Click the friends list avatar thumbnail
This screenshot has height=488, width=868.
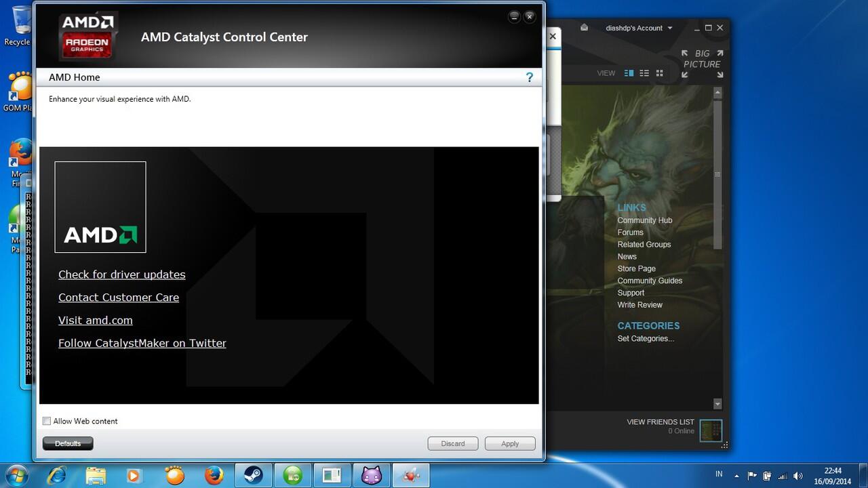pos(711,430)
